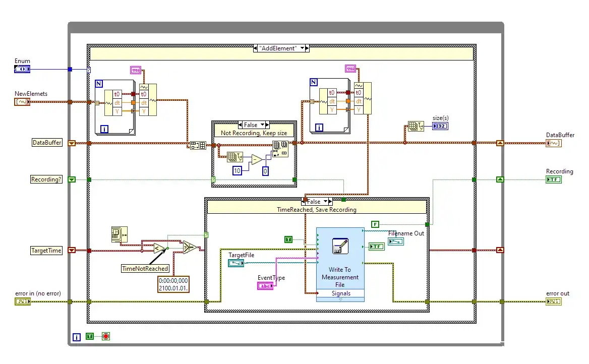The width and height of the screenshot is (589, 364).
Task: Select the Less Than comparison node
Action: point(160,248)
